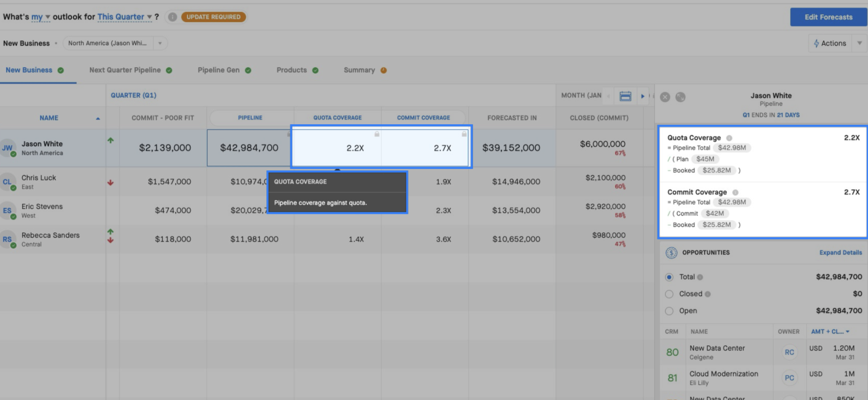The width and height of the screenshot is (868, 400).
Task: Click Commit Coverage info icon in panel
Action: [735, 192]
